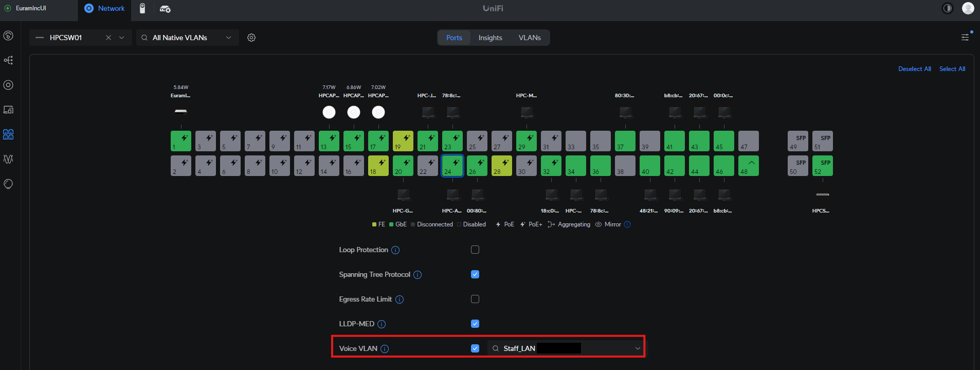Open the gear settings next to All Native VLANs
The image size is (980, 370).
tap(251, 38)
